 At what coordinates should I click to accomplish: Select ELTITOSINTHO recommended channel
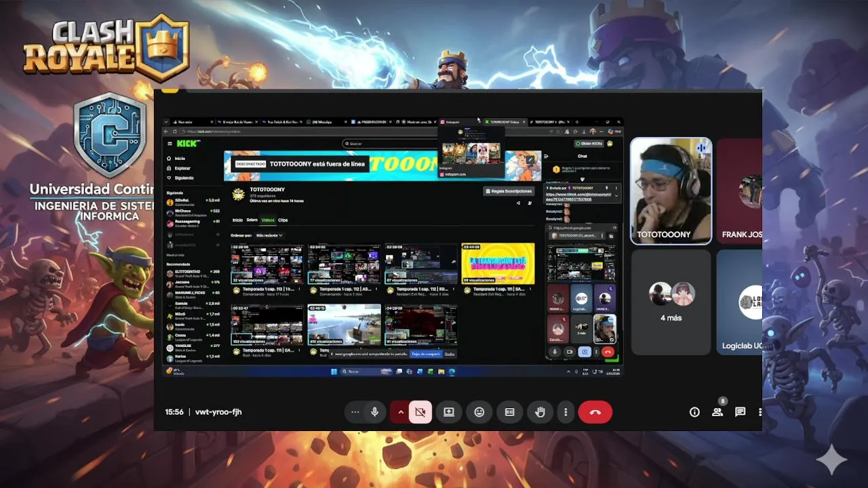193,272
